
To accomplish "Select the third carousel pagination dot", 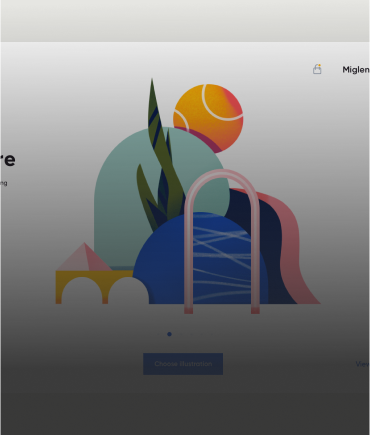I will [181, 334].
